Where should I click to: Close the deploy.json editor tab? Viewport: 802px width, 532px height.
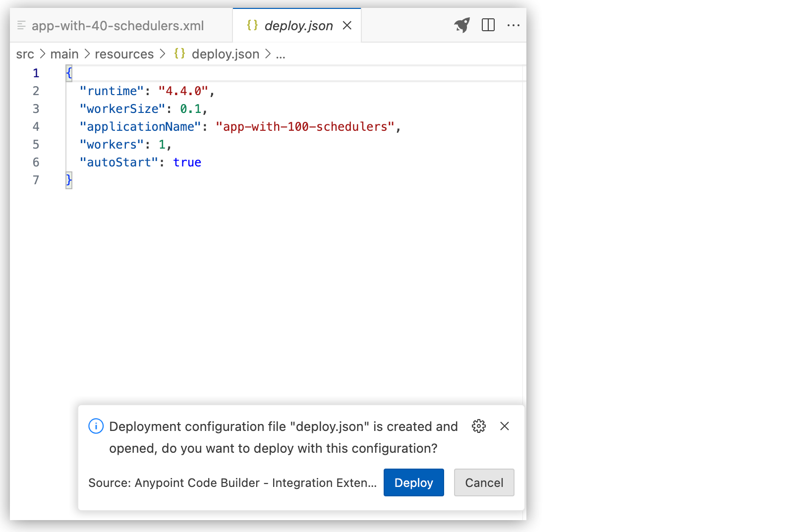tap(347, 25)
